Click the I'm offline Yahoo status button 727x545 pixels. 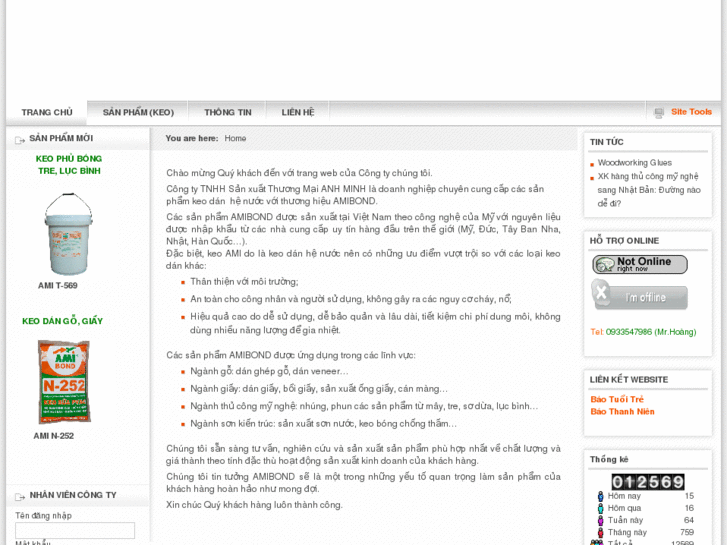639,295
